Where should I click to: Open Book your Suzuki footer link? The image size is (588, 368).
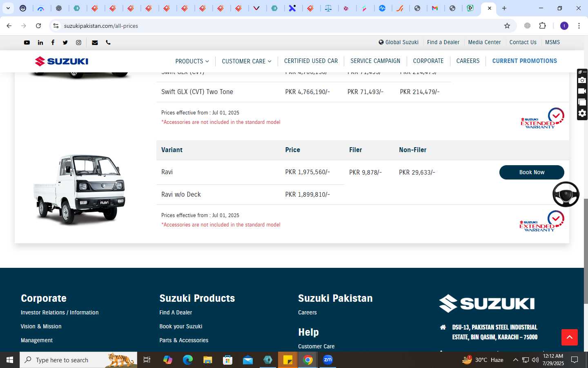coord(181,326)
